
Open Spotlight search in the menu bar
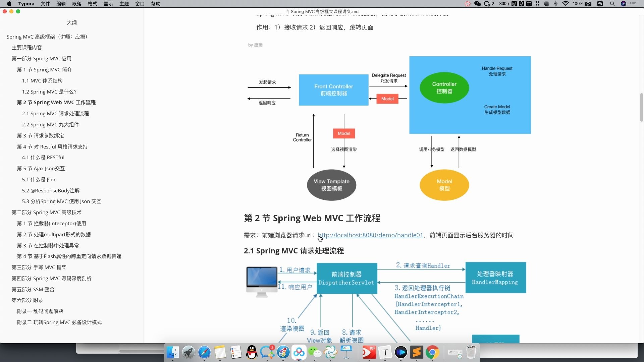click(612, 4)
